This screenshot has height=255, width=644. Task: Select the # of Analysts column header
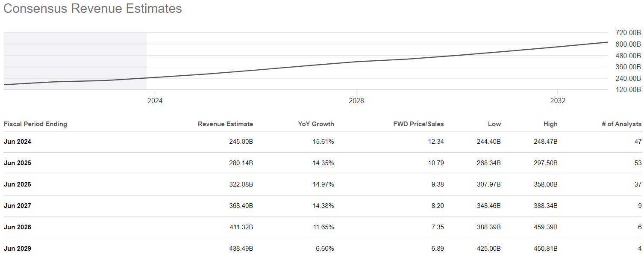(621, 124)
